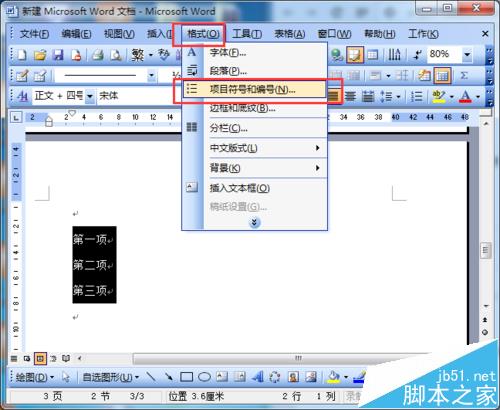This screenshot has height=410, width=500.
Task: Open the Print icon in toolbar
Action: click(97, 55)
